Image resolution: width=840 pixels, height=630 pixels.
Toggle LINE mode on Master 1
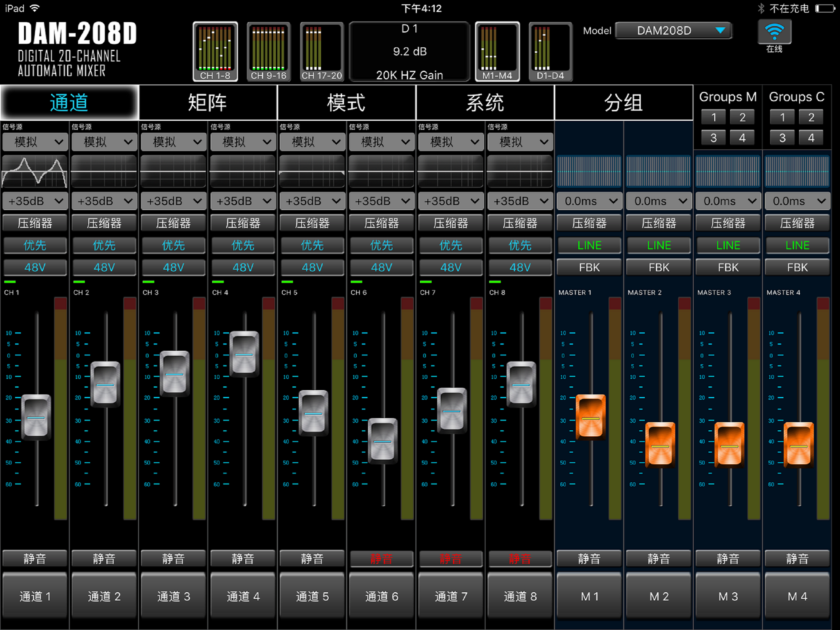tap(589, 245)
